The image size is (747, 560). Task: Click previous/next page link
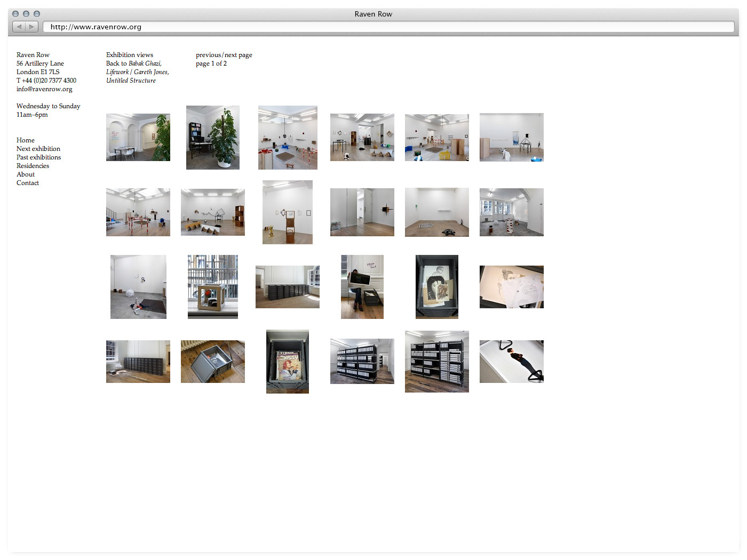click(224, 55)
